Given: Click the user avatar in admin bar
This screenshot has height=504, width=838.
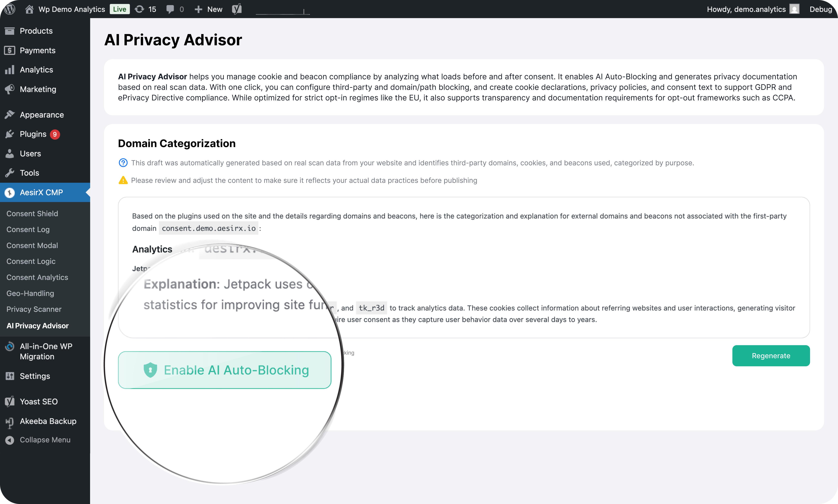Looking at the screenshot, I should tap(794, 9).
